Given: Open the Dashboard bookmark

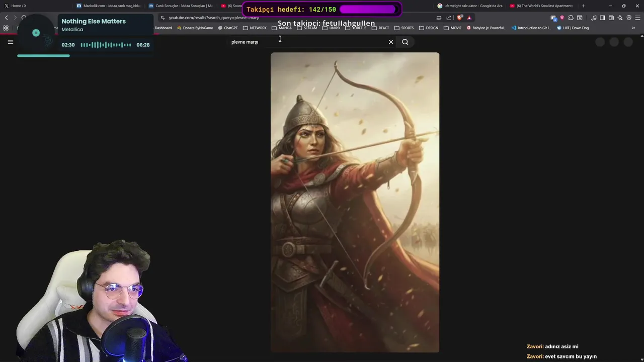Looking at the screenshot, I should pyautogui.click(x=163, y=28).
